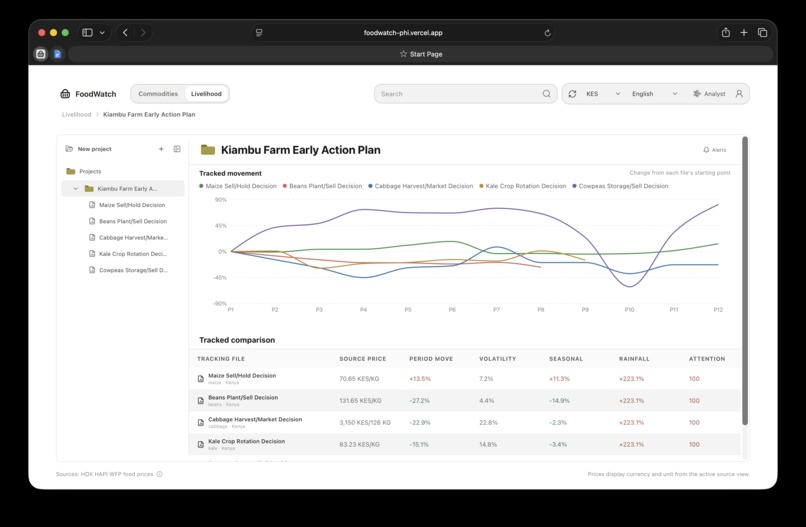Click the 22.8% volatility value
Image resolution: width=806 pixels, height=527 pixels.
coord(488,423)
